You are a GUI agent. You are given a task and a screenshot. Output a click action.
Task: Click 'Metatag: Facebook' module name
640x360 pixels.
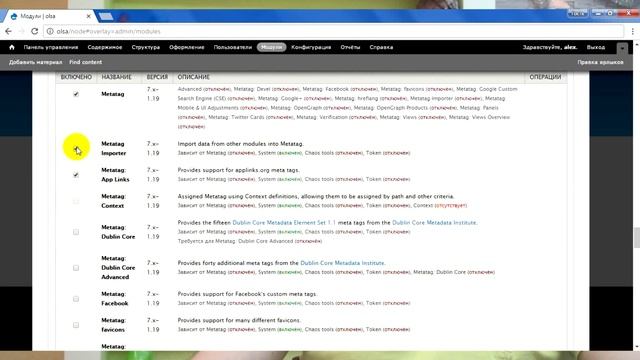click(x=115, y=299)
